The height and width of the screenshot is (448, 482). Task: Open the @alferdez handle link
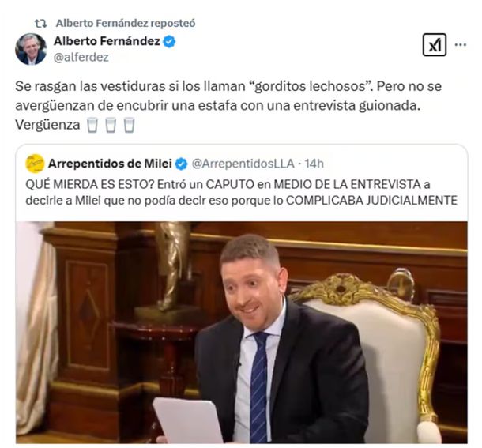(x=81, y=58)
